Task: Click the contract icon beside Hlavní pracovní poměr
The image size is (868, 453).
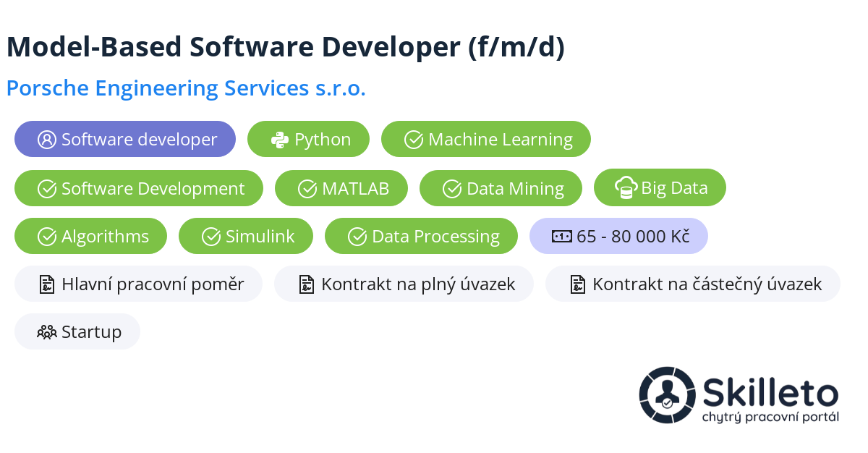Action: click(46, 284)
